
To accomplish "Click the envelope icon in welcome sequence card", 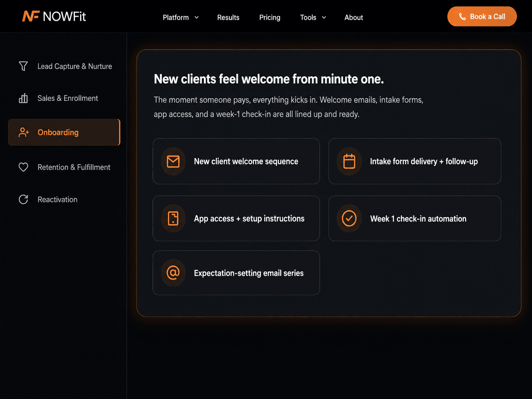I will pyautogui.click(x=173, y=161).
